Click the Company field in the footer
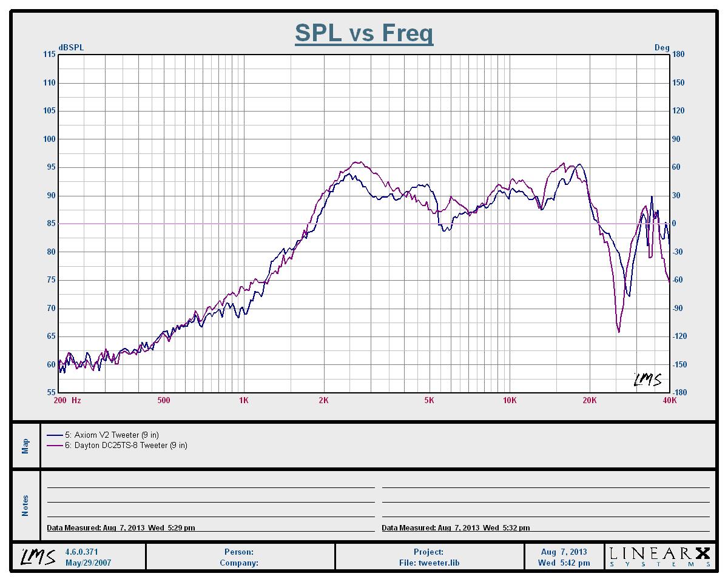 (x=239, y=563)
